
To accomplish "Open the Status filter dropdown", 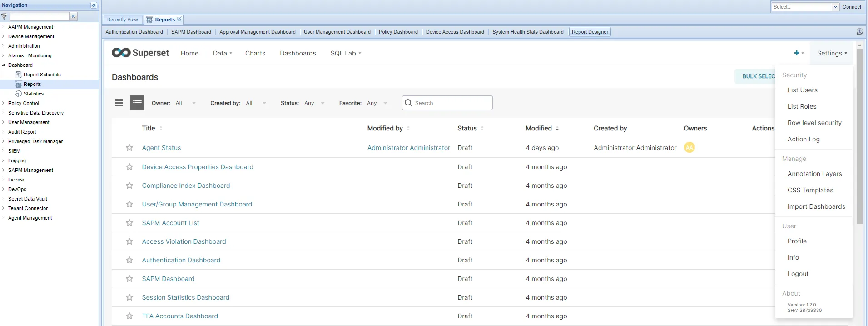I will 314,103.
